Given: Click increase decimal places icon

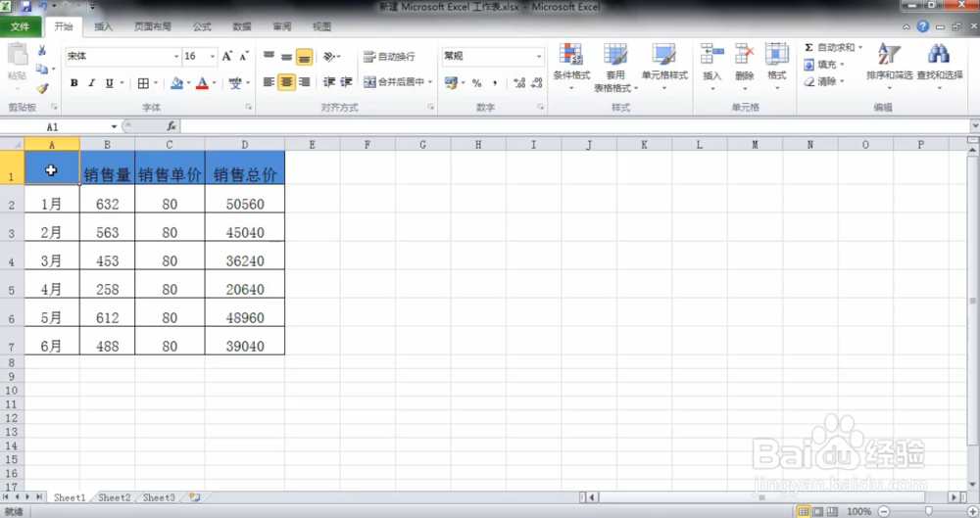Looking at the screenshot, I should click(x=518, y=82).
